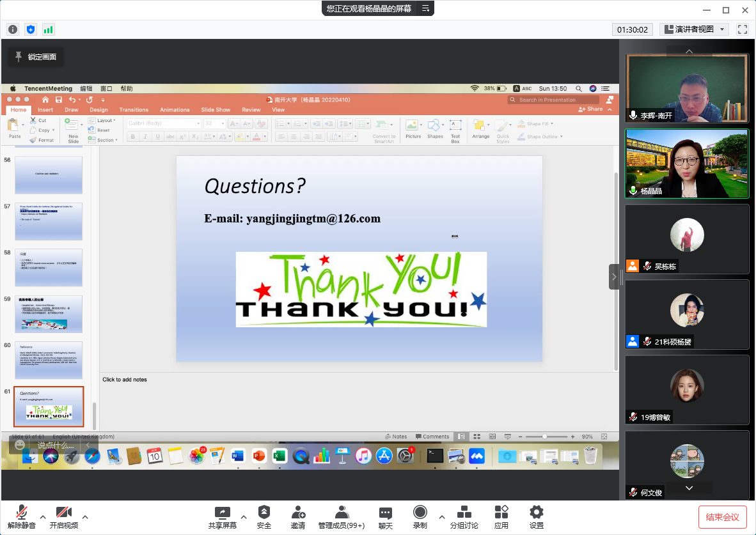Unmute microphone with 解除静音

22,517
